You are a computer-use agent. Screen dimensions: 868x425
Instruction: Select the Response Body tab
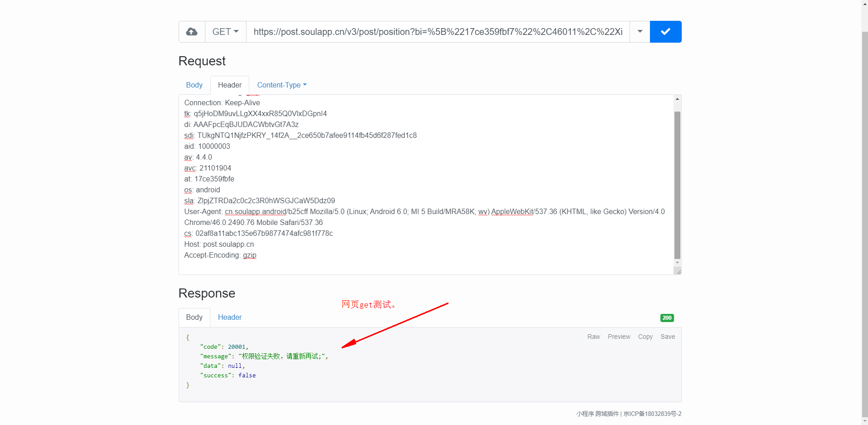194,317
